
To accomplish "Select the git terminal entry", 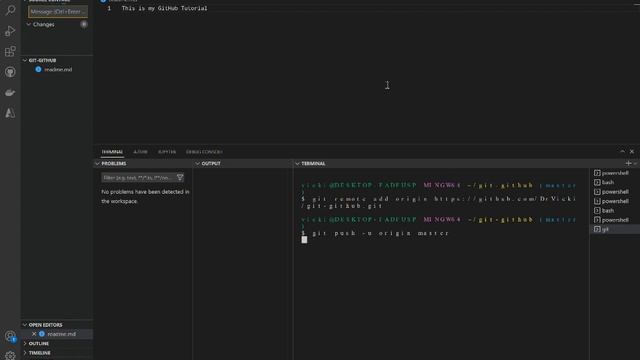I will [615, 229].
